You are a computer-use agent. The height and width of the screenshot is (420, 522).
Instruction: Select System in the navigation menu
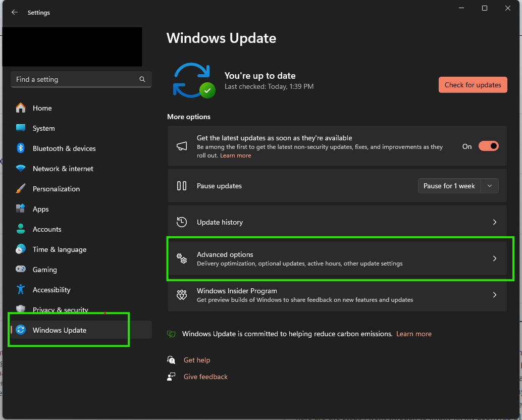pyautogui.click(x=44, y=128)
